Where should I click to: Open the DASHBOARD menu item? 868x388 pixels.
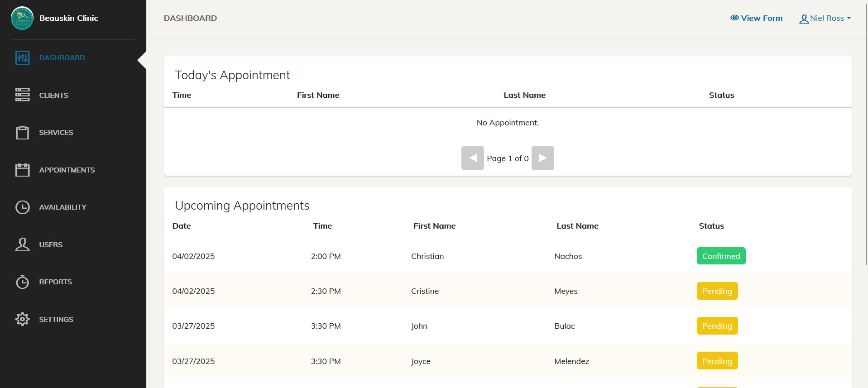tap(62, 58)
